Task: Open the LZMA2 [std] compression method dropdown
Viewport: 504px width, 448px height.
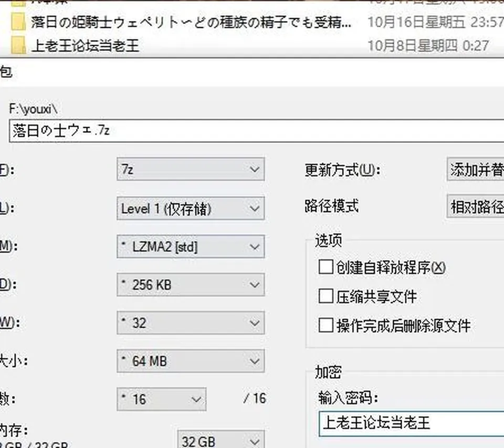Action: [x=191, y=247]
